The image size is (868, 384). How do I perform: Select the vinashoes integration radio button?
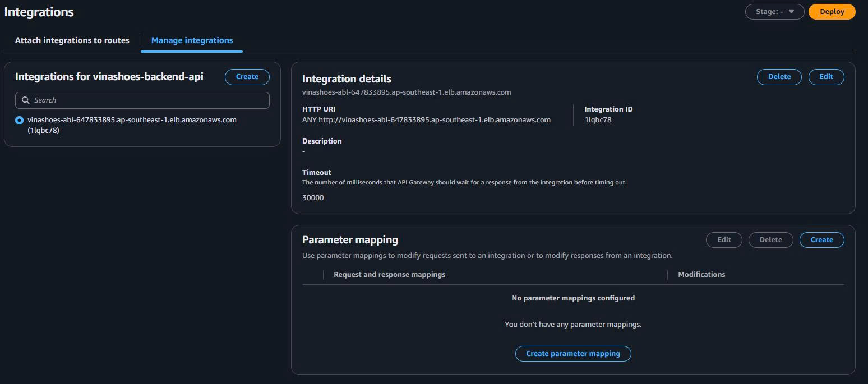[x=20, y=119]
